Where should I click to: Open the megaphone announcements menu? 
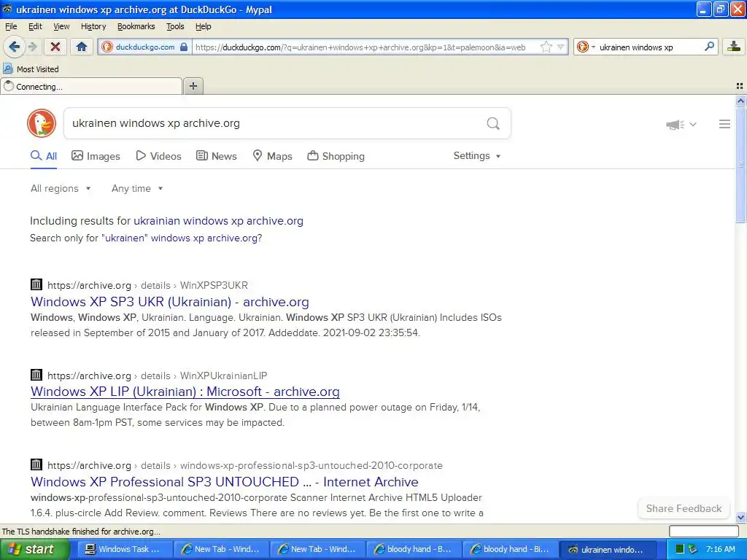coord(681,124)
